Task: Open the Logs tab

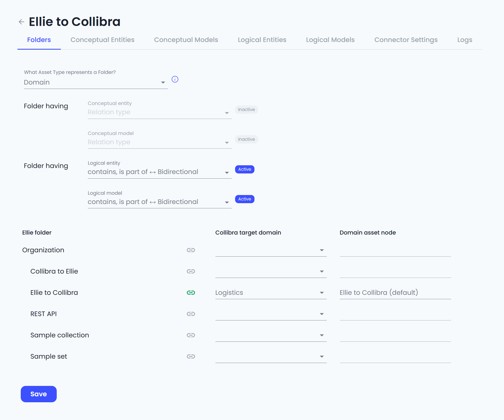Action: tap(465, 40)
